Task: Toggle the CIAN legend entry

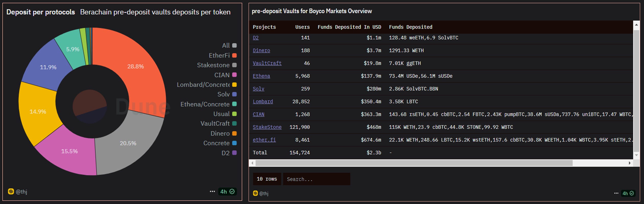Action: coord(225,75)
